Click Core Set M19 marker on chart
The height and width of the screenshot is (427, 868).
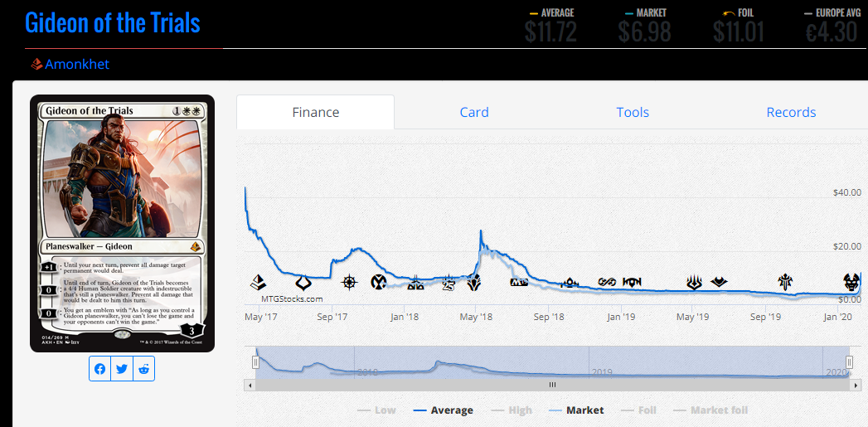click(519, 283)
